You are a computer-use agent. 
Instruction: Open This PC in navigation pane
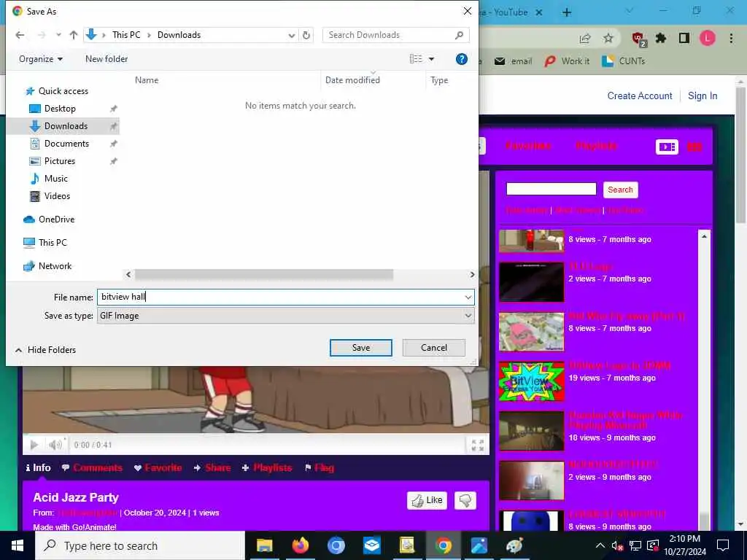[53, 242]
